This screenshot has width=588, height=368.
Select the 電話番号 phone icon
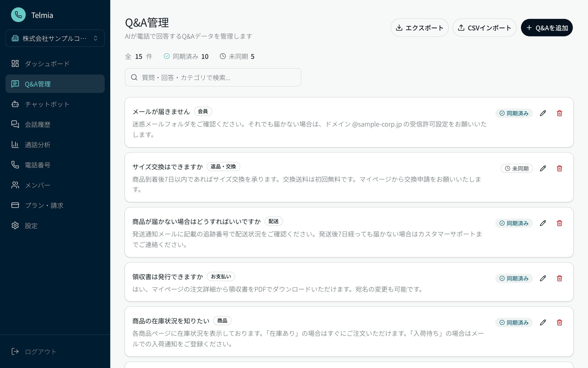coord(15,165)
